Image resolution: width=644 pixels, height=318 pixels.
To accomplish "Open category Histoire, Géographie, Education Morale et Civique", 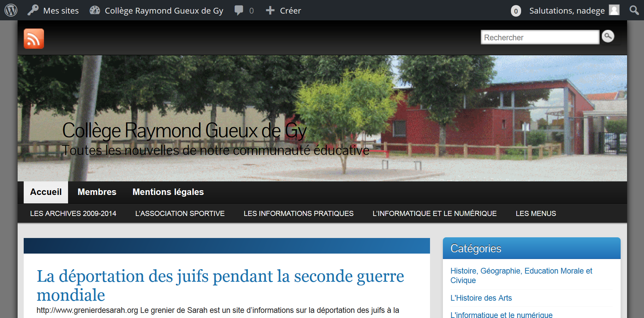I will (521, 276).
